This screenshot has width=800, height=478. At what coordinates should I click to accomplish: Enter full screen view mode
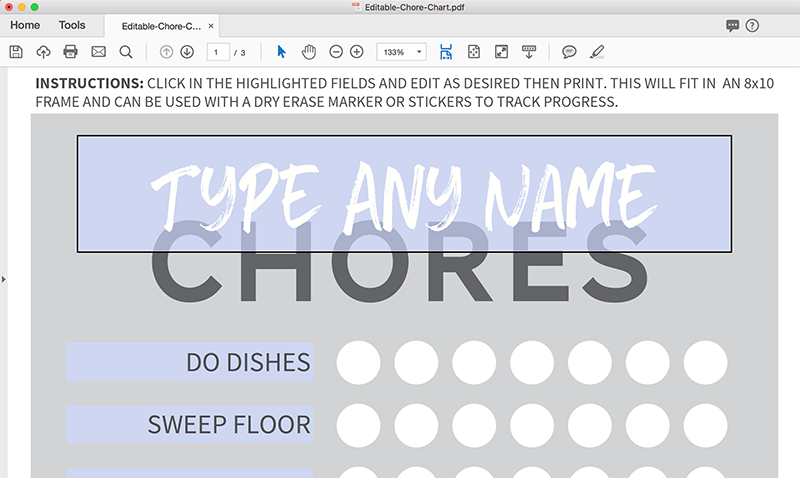click(x=502, y=52)
